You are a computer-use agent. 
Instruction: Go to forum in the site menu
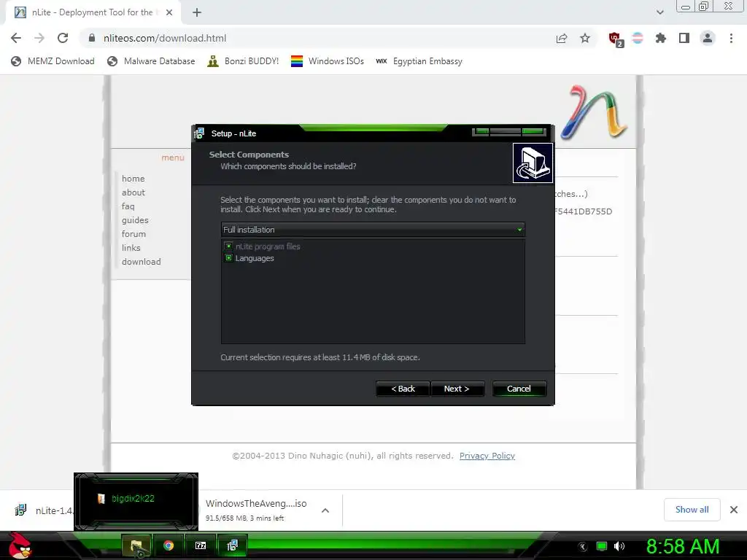pyautogui.click(x=133, y=234)
